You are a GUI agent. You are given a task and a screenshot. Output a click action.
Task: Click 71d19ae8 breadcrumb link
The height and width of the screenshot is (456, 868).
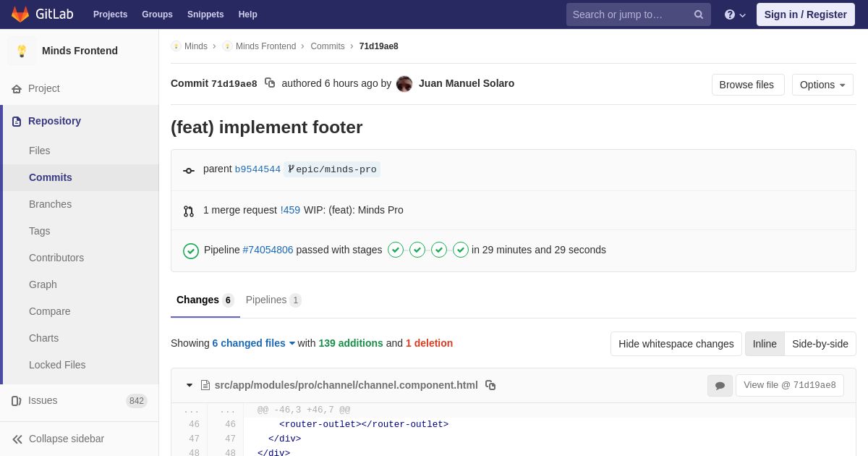point(379,46)
